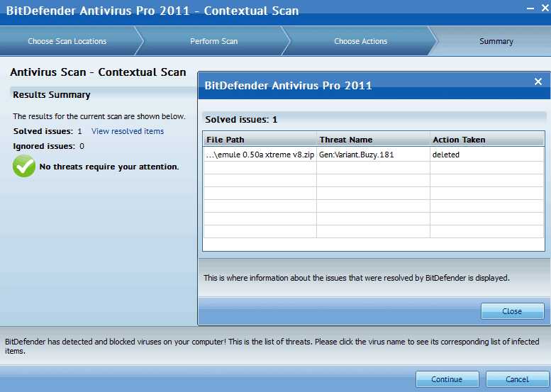Click the Continue button
Screen dimensions: 551x392
click(447, 379)
